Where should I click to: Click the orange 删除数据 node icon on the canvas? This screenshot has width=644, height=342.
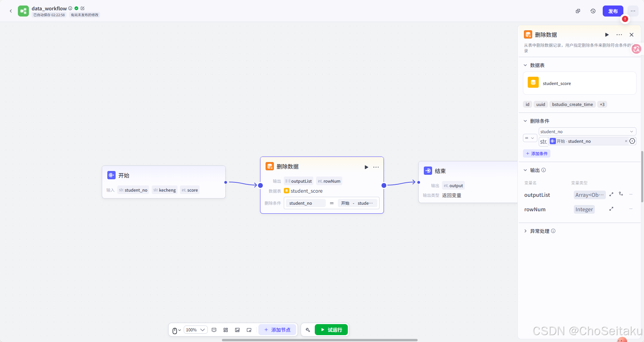(x=270, y=167)
